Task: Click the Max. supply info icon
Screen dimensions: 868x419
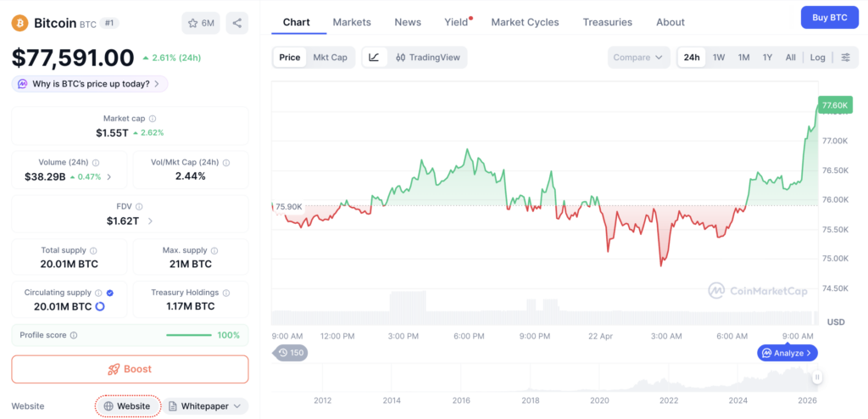Action: pos(214,251)
